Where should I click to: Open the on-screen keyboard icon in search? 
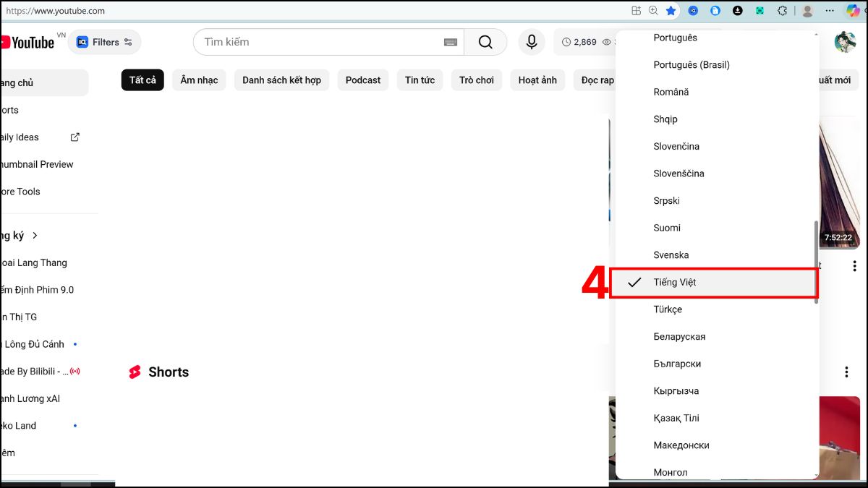pyautogui.click(x=451, y=42)
